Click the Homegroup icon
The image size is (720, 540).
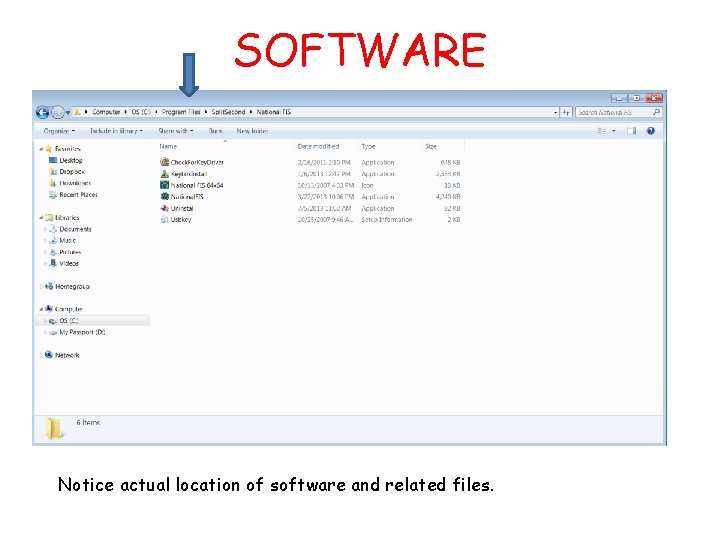click(x=49, y=286)
